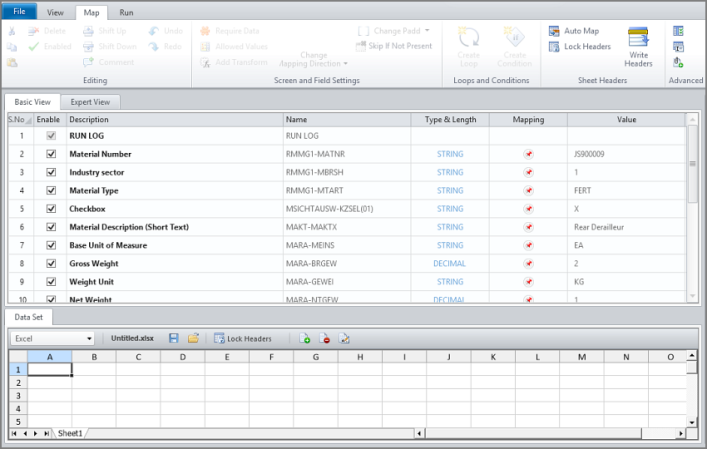
Task: Select spreadsheet cell A1
Action: 50,369
